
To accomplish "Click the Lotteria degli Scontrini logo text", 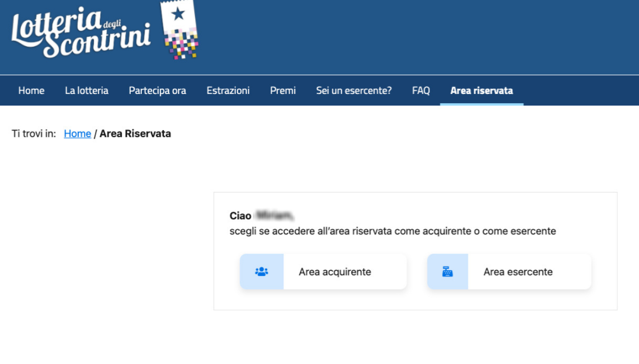I will 80,33.
